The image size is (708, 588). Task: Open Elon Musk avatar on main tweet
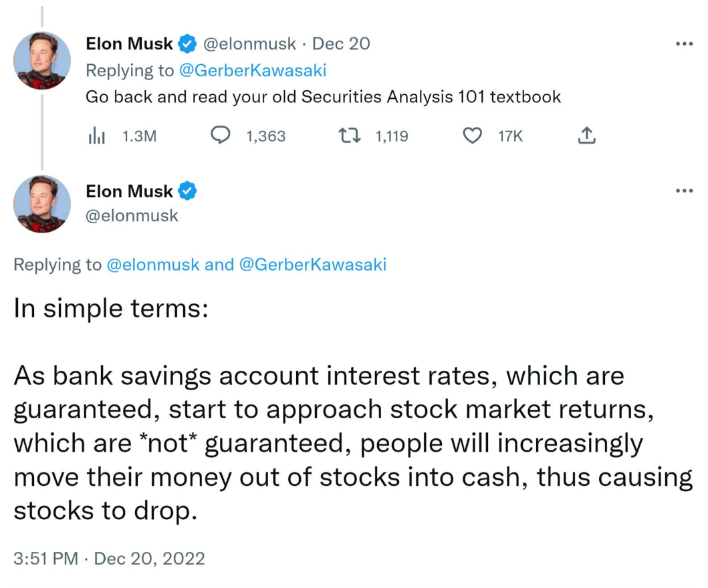pyautogui.click(x=42, y=204)
